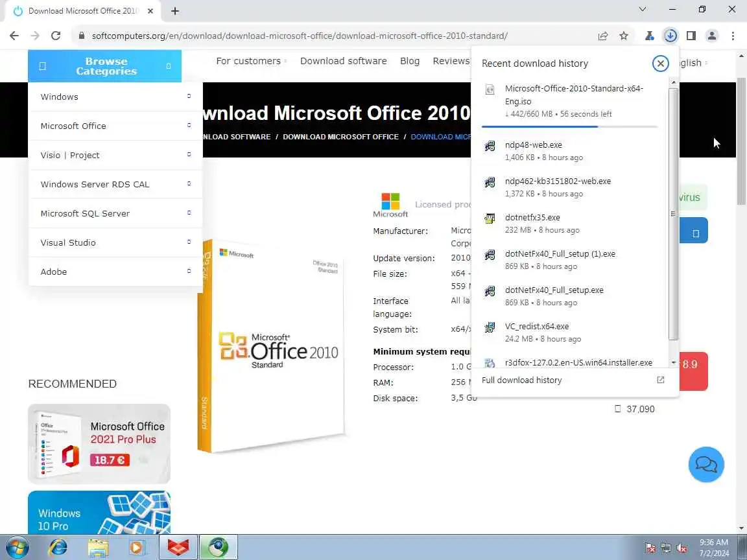747x560 pixels.
Task: Click the ndp462-kb3151802-web.exe file icon
Action: tap(490, 182)
